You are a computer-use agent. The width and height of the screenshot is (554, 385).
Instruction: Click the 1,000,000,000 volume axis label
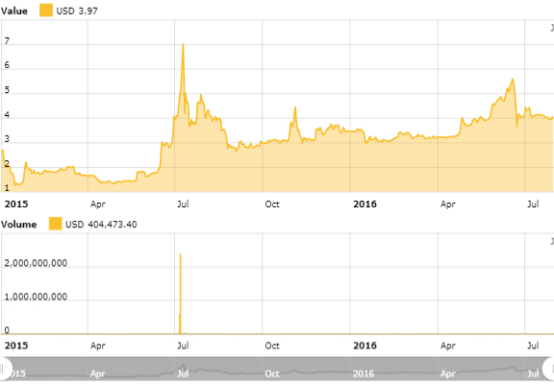pos(36,296)
